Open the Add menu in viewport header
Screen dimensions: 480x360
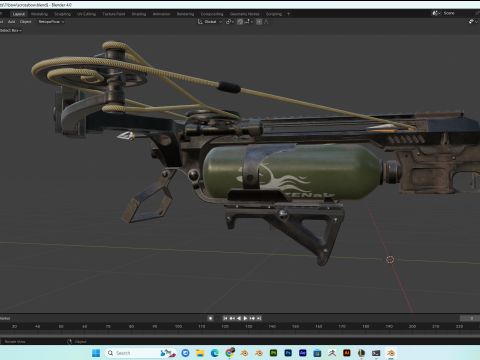pos(11,22)
